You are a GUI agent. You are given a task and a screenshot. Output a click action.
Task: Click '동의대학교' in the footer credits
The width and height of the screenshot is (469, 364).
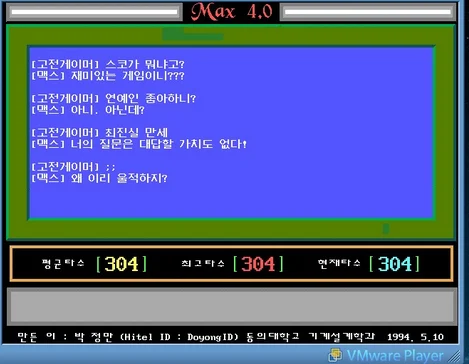[273, 337]
